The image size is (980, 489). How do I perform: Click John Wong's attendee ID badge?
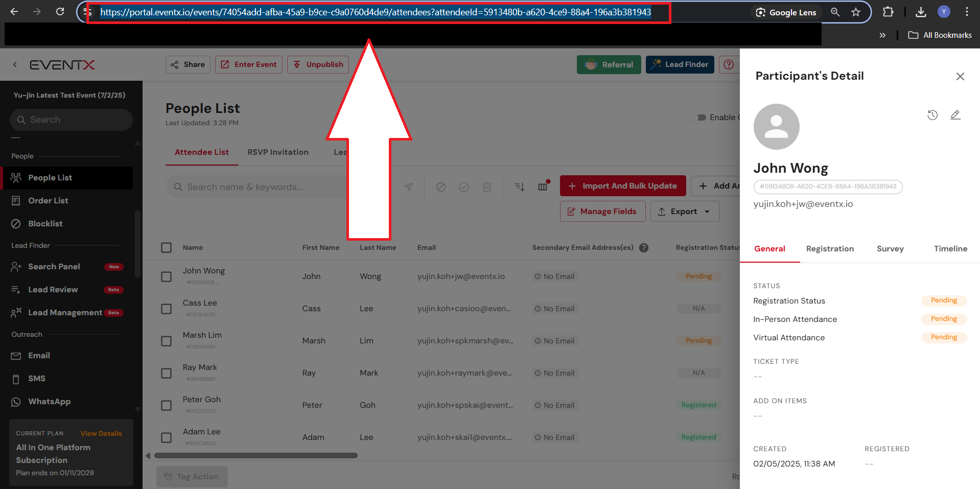click(828, 187)
